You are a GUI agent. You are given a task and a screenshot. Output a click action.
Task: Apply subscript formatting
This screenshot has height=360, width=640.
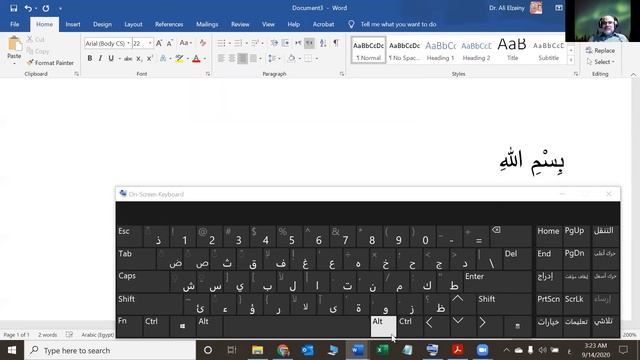coord(139,59)
